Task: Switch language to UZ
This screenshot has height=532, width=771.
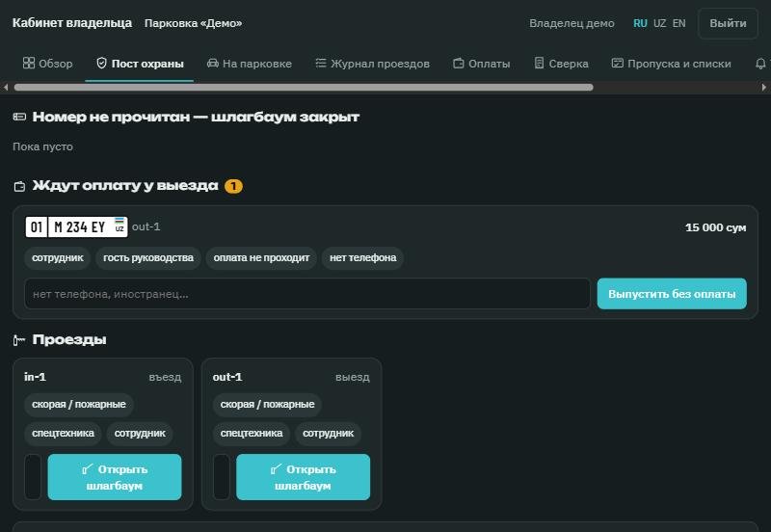Action: (x=659, y=23)
